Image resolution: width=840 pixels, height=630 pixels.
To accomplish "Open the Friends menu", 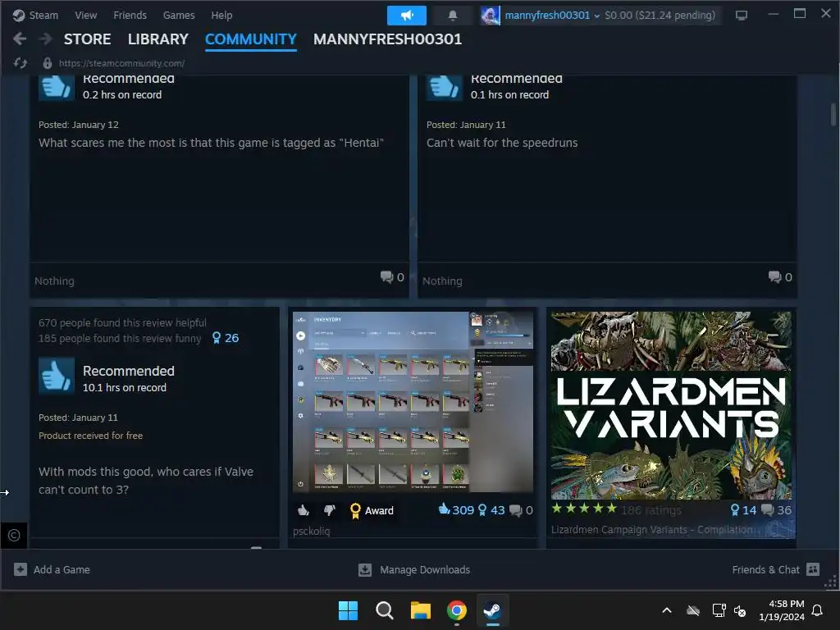I will point(130,15).
